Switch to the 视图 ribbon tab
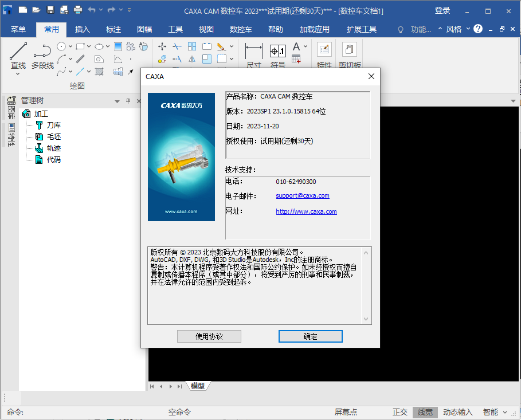Viewport: 521px width, 420px height. tap(206, 29)
